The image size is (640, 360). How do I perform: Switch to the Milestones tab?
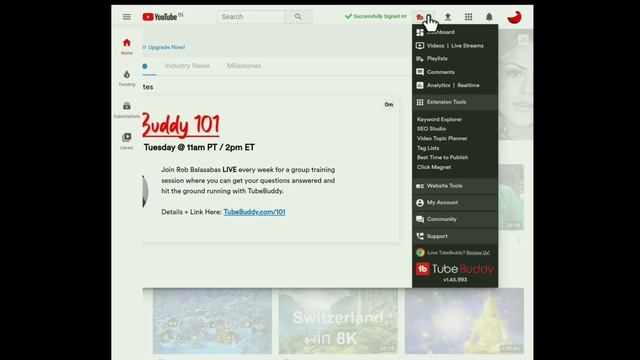click(x=244, y=66)
